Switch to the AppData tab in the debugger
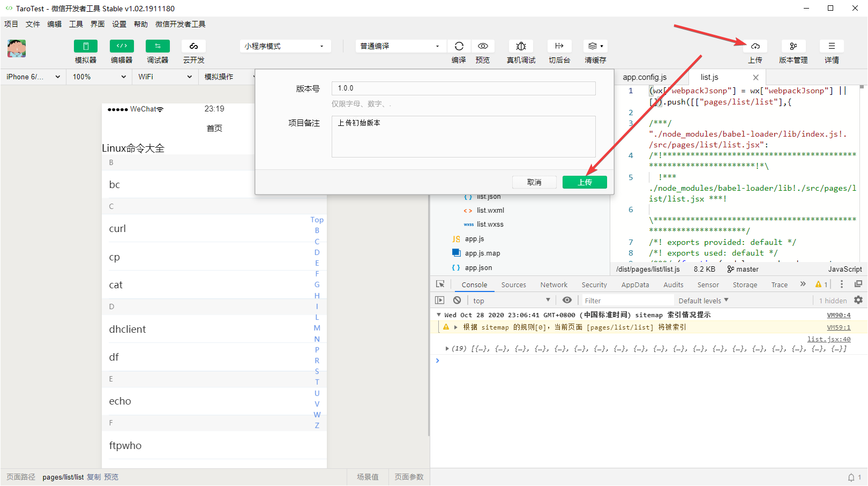 tap(635, 285)
